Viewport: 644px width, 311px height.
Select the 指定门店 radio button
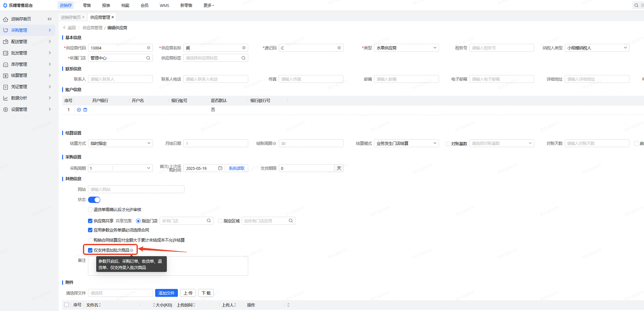[x=138, y=221]
